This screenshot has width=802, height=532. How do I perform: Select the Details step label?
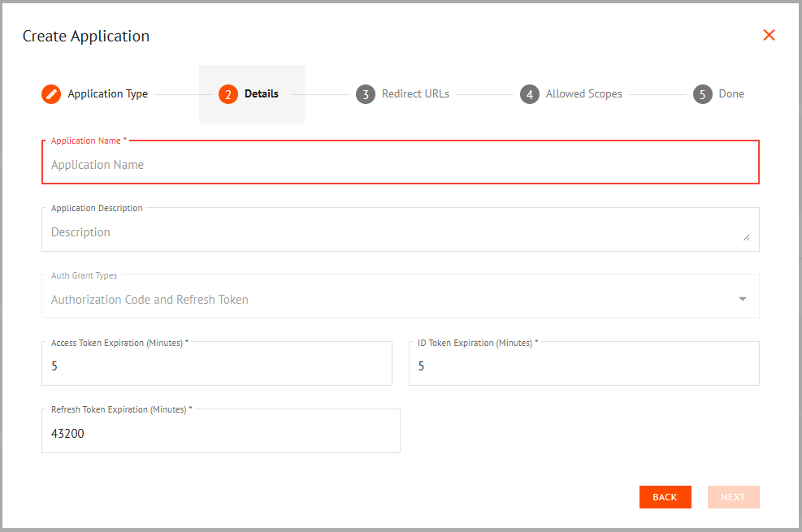coord(261,93)
